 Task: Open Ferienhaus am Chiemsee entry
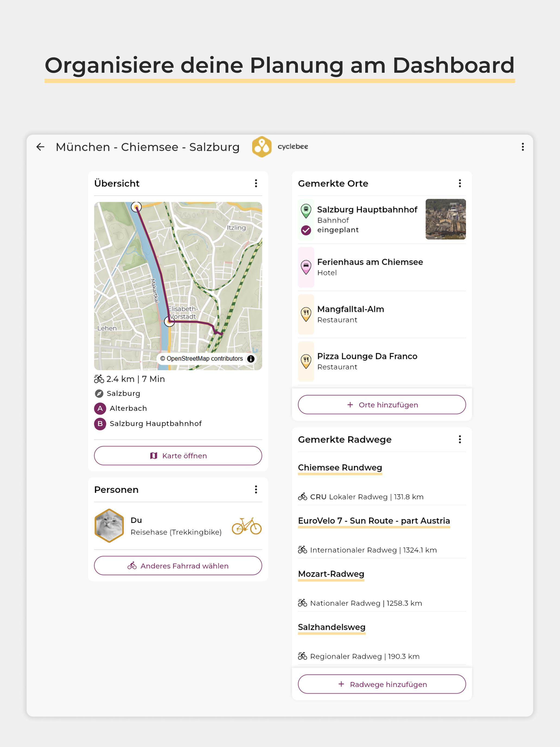pos(382,267)
